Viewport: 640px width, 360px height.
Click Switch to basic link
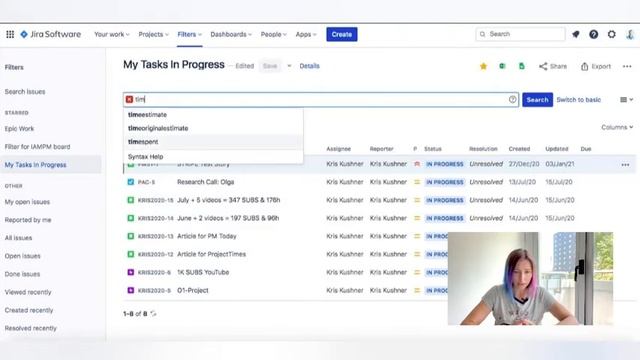[578, 100]
